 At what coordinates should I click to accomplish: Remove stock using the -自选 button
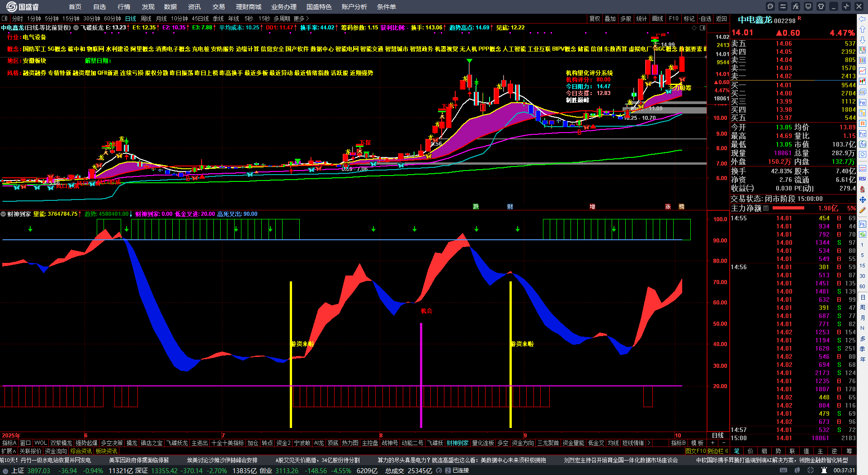tap(705, 19)
